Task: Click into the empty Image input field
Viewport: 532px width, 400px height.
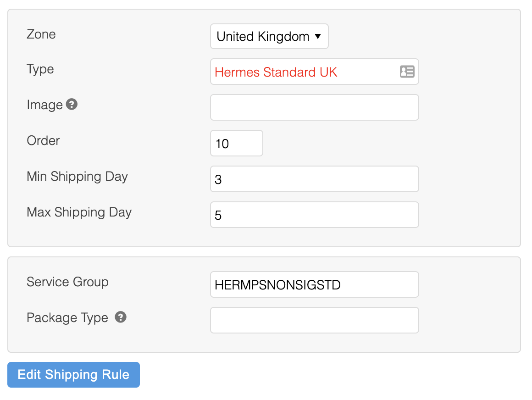Action: pos(314,108)
